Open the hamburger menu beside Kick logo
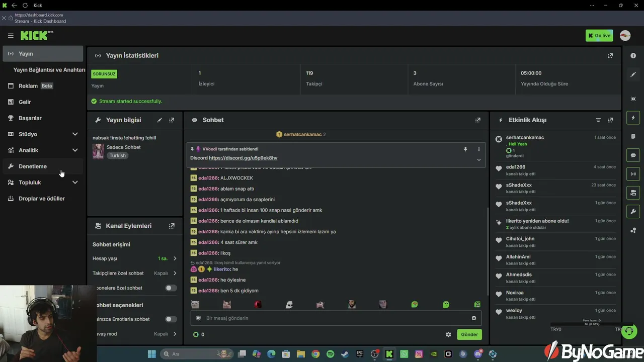 (x=11, y=36)
